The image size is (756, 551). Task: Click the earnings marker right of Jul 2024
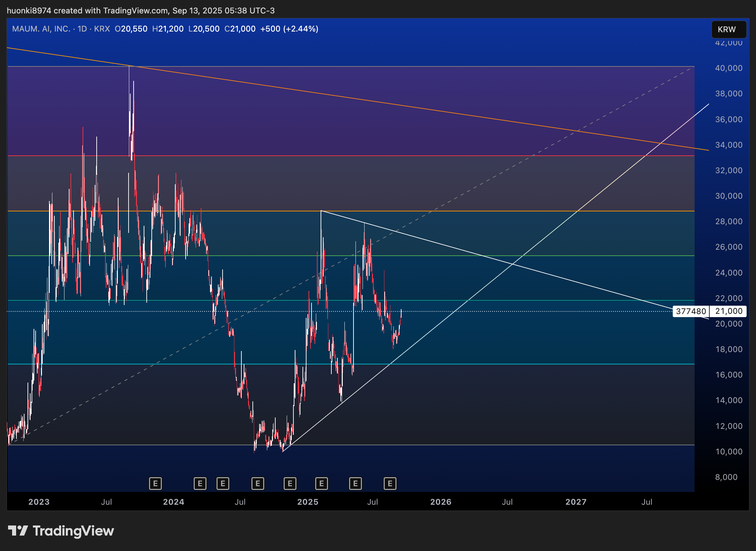pyautogui.click(x=257, y=484)
